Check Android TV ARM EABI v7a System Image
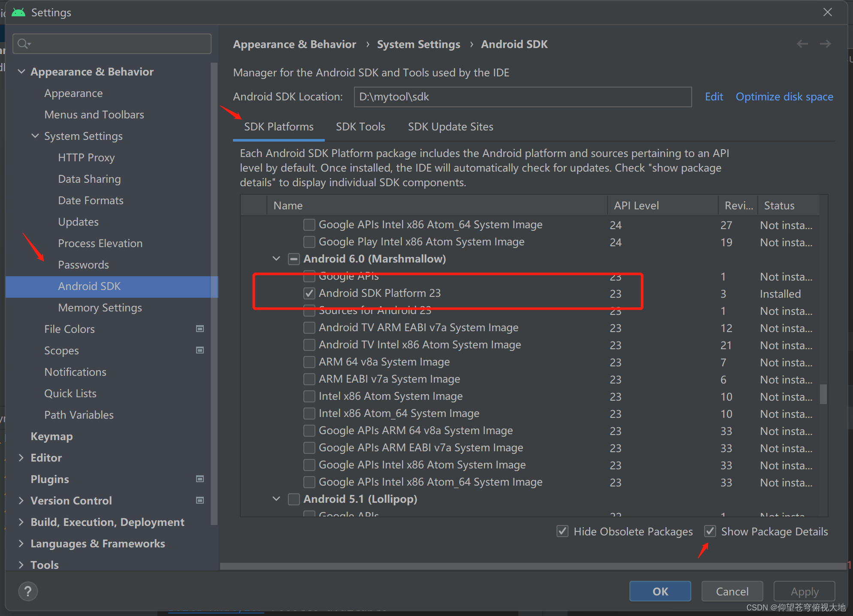The image size is (853, 616). coord(309,328)
